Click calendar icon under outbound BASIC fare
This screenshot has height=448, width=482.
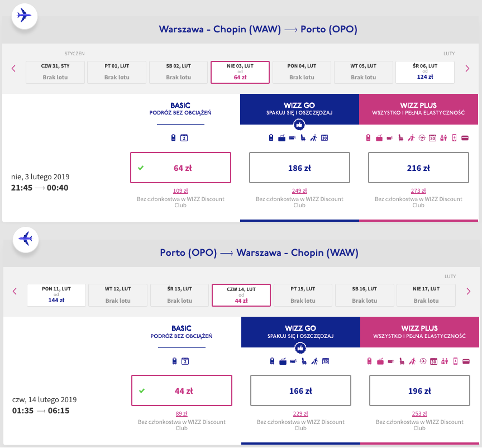[184, 138]
